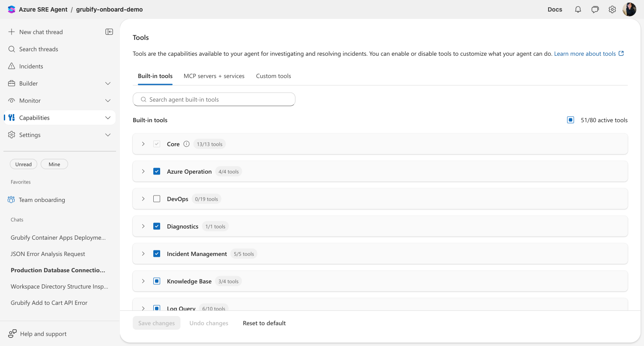Open the Incidents menu item
This screenshot has width=644, height=346.
click(60, 66)
